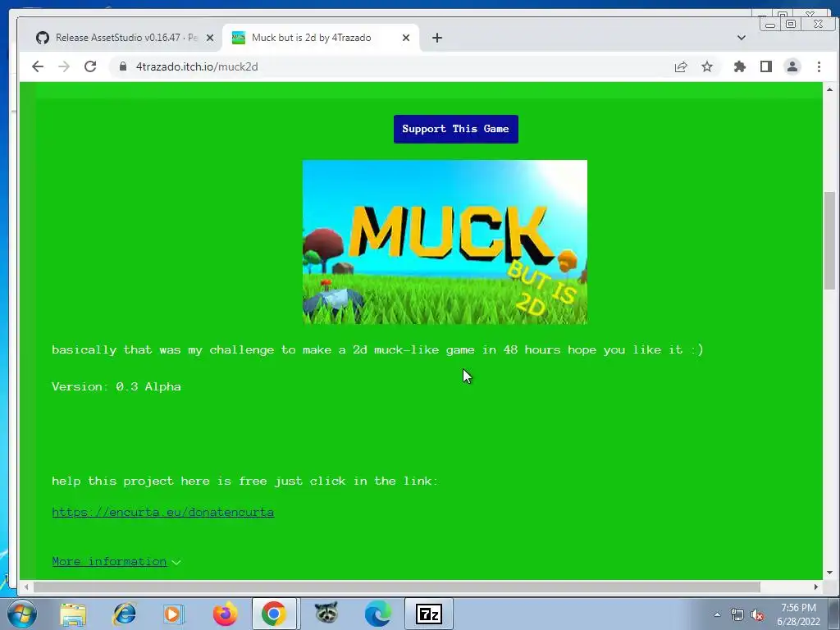
Task: Select the Muck but is 2d tab
Action: (321, 38)
